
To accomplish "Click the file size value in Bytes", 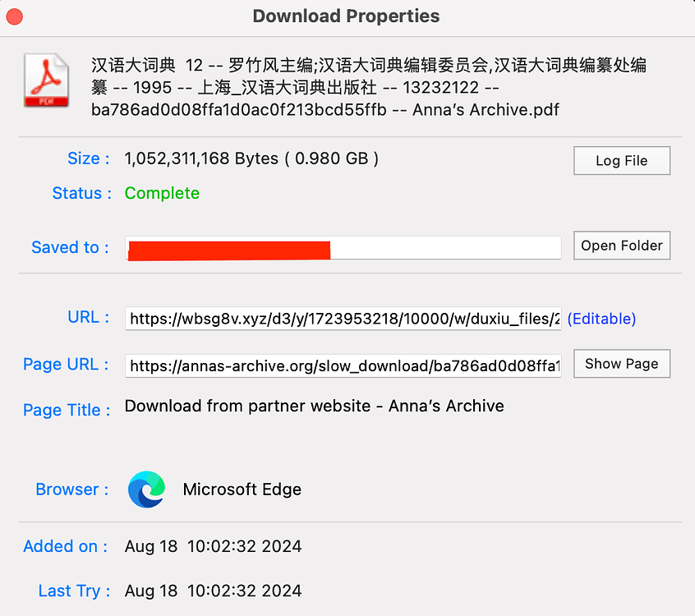I will pyautogui.click(x=251, y=159).
